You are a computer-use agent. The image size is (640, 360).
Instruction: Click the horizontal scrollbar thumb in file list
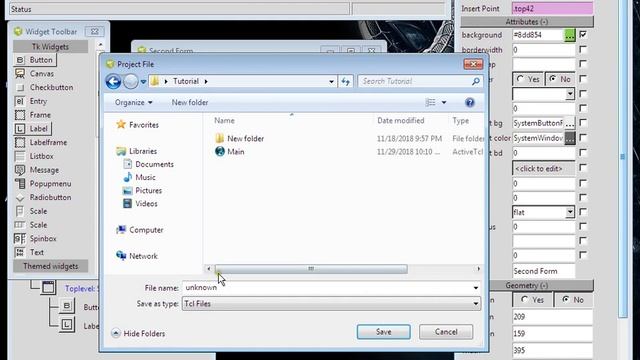pos(311,269)
